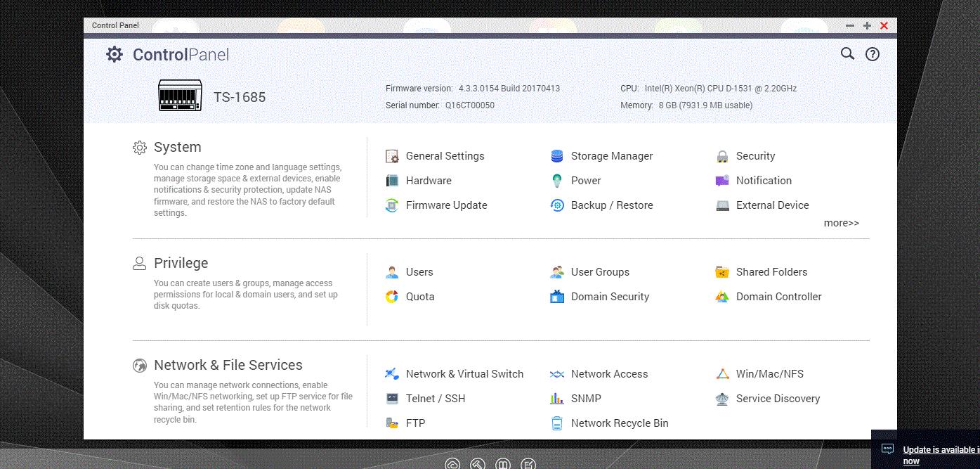Open the User Groups entry
980x469 pixels.
point(600,272)
